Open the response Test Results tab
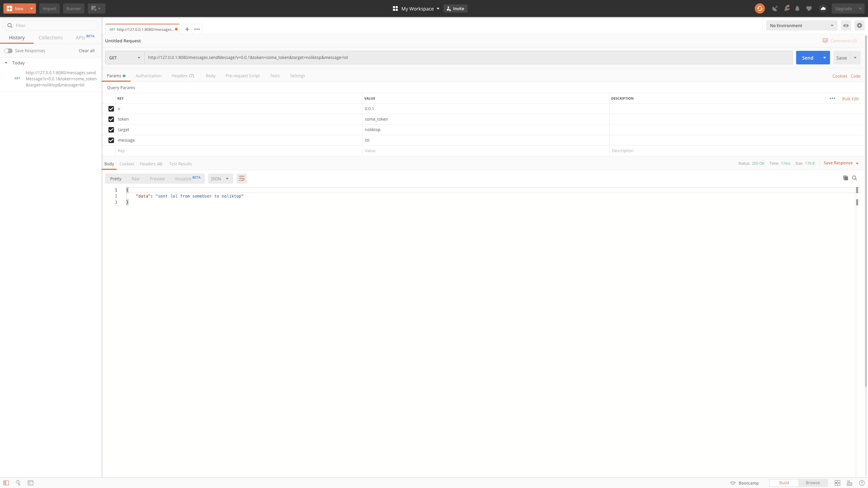Screen dimensions: 868x488 coord(180,164)
